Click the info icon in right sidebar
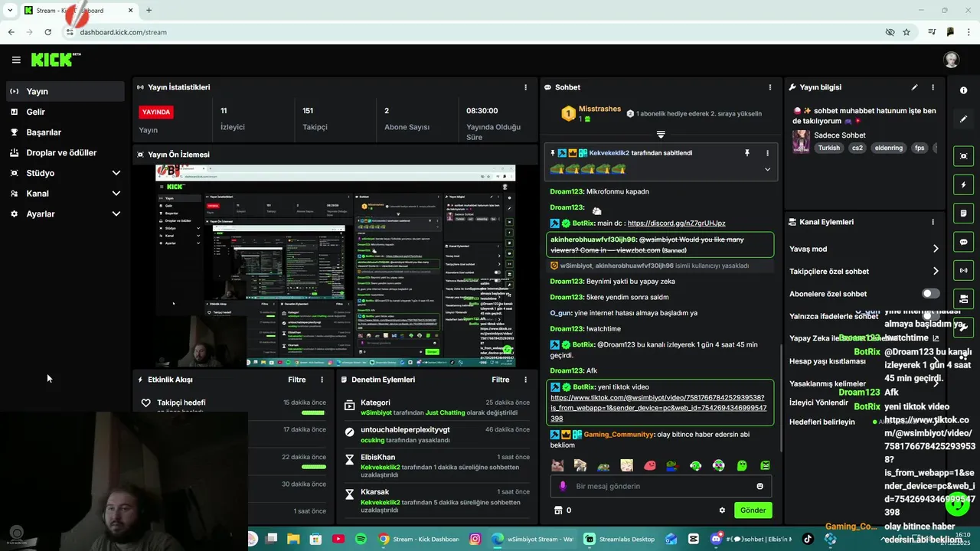 [964, 90]
